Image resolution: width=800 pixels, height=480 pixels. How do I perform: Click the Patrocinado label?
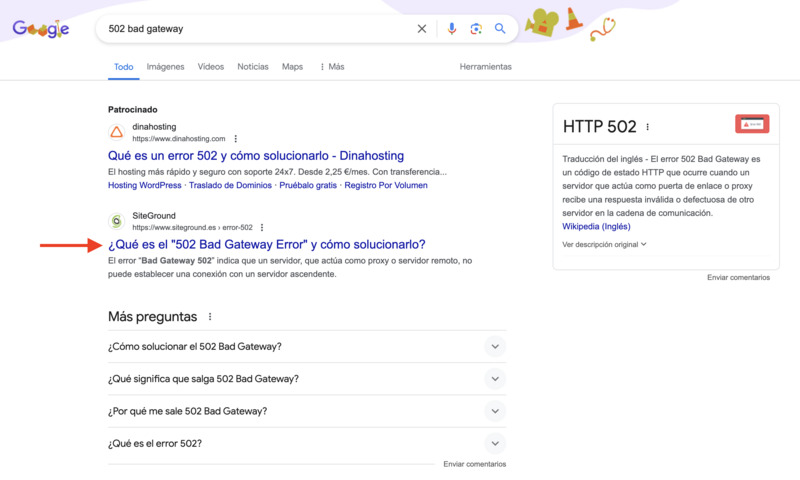tap(133, 110)
